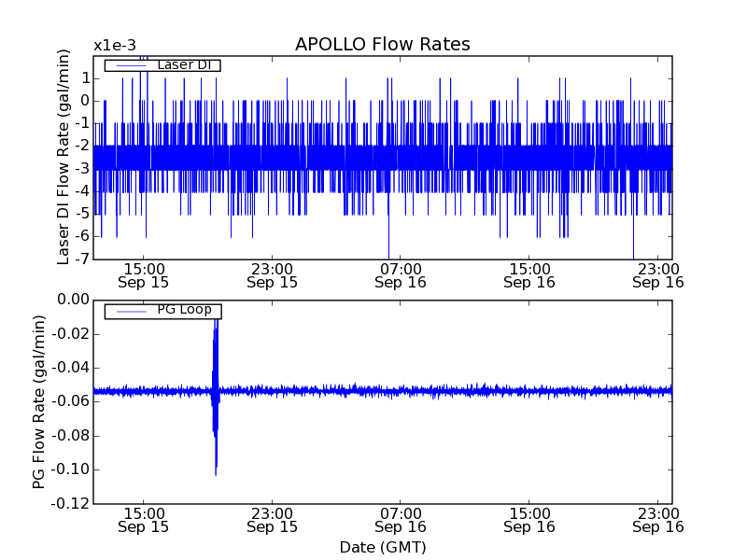
Task: Click the Date (GMT) axis label
Action: pyautogui.click(x=383, y=547)
